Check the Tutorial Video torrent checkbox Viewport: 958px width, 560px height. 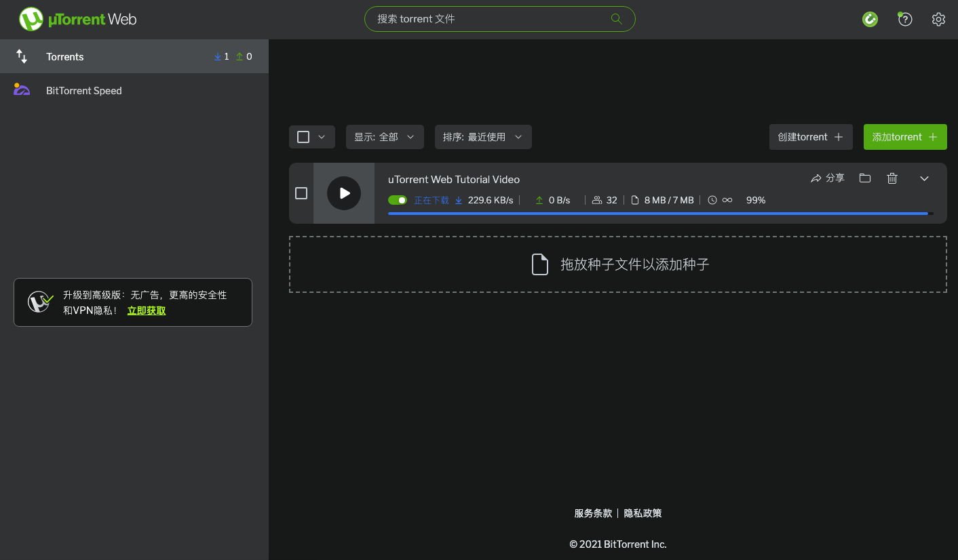(301, 193)
